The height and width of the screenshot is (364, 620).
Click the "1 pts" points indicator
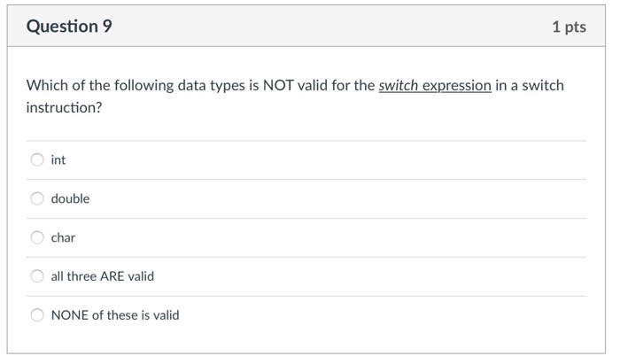click(x=569, y=27)
